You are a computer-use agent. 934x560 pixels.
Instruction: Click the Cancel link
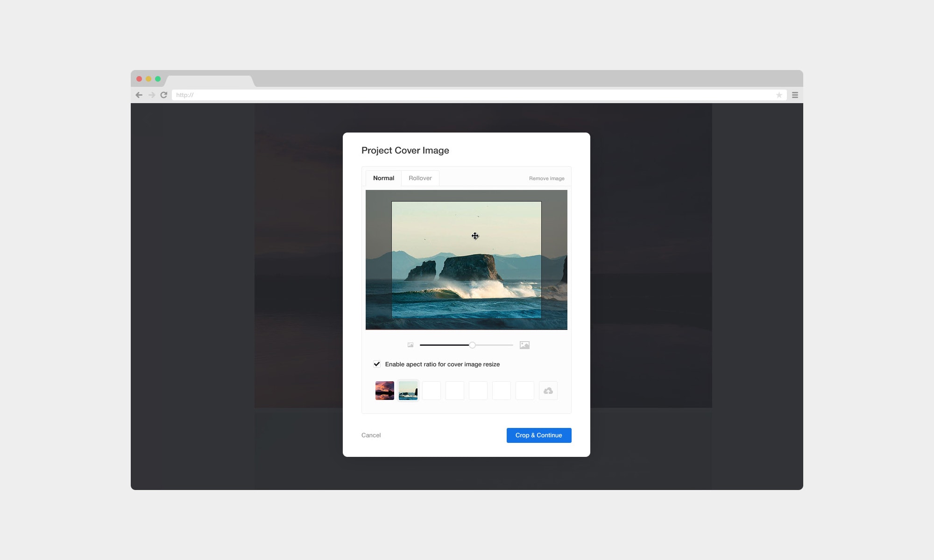click(x=371, y=435)
